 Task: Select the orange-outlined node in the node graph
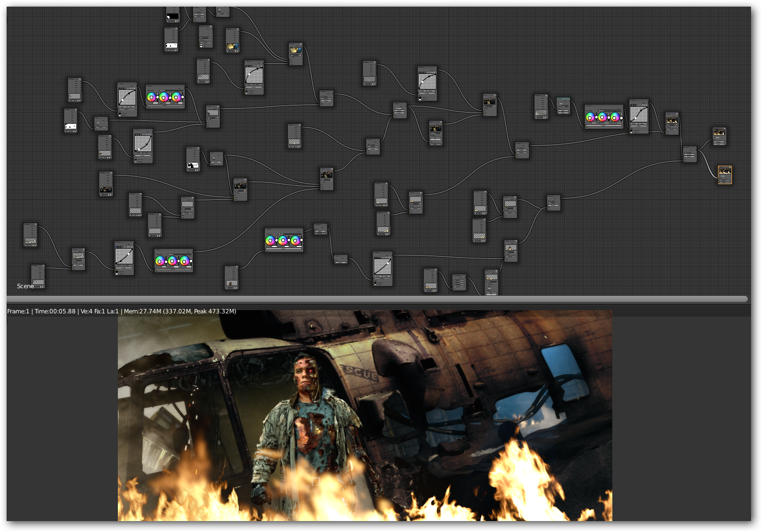725,175
